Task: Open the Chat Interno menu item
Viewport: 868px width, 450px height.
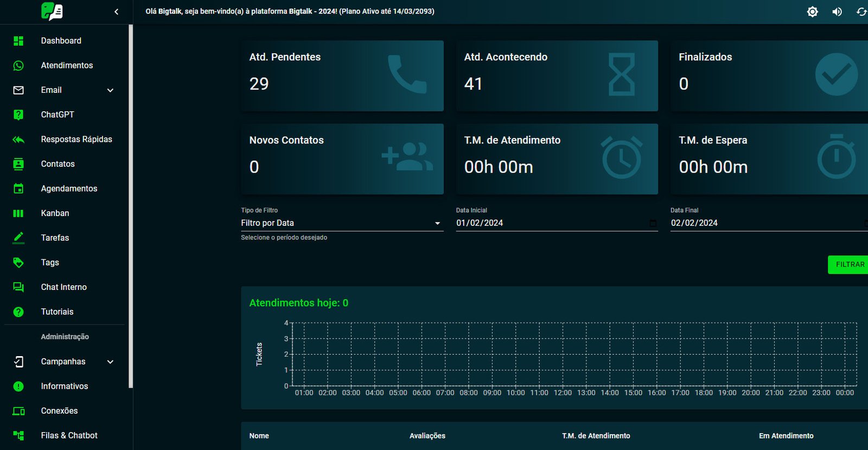Action: [63, 287]
